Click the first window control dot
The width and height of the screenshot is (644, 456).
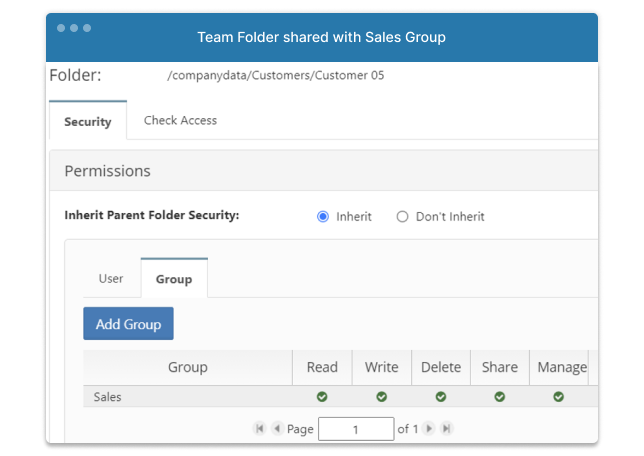(61, 28)
